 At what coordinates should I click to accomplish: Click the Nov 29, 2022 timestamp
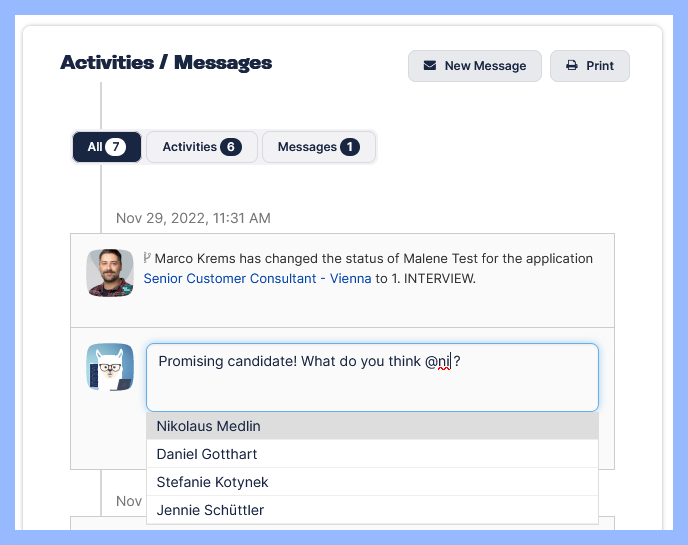point(193,218)
